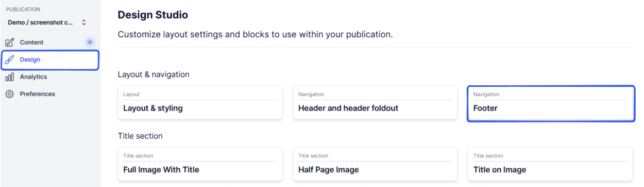Expand the publication selector chevron arrows
Image resolution: width=644 pixels, height=187 pixels.
pos(84,23)
